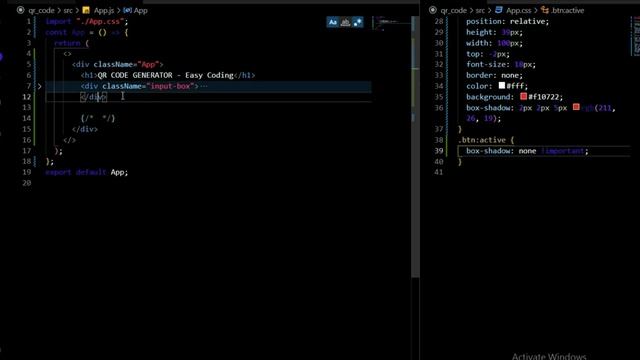Click src breadcrumb in App.css editor
The height and width of the screenshot is (360, 640).
coord(480,11)
